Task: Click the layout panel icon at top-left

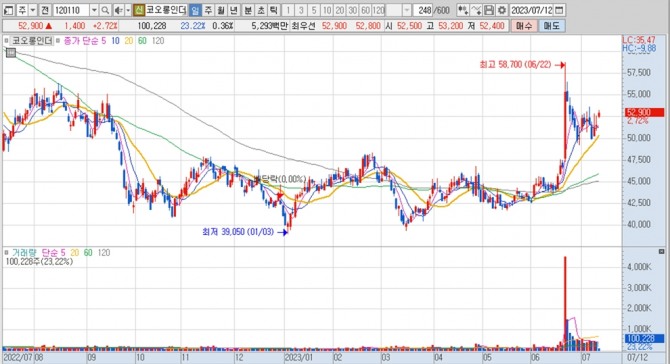Action: tap(8, 10)
